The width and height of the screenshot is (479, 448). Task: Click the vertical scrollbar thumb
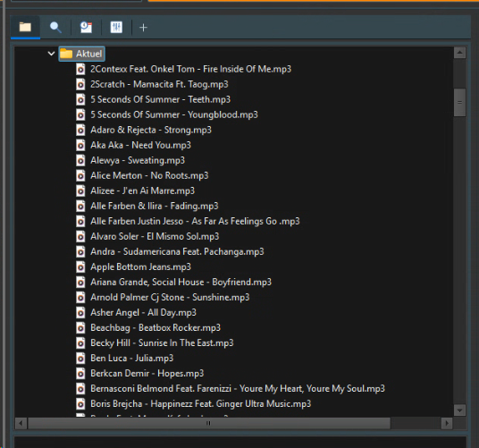click(459, 102)
